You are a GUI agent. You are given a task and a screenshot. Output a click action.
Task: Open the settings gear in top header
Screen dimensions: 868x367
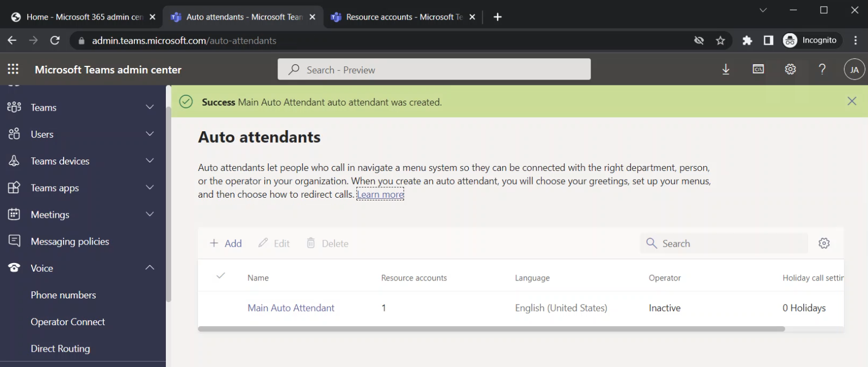click(x=790, y=69)
